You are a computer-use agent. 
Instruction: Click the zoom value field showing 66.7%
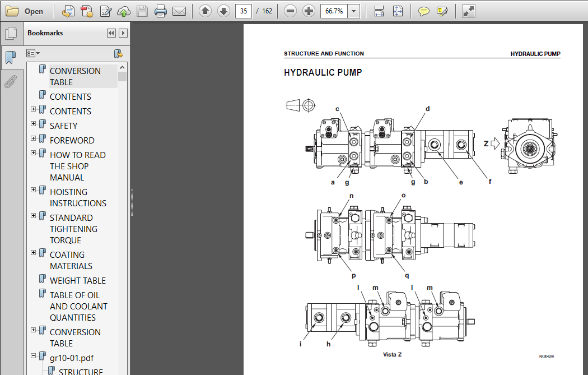(334, 11)
